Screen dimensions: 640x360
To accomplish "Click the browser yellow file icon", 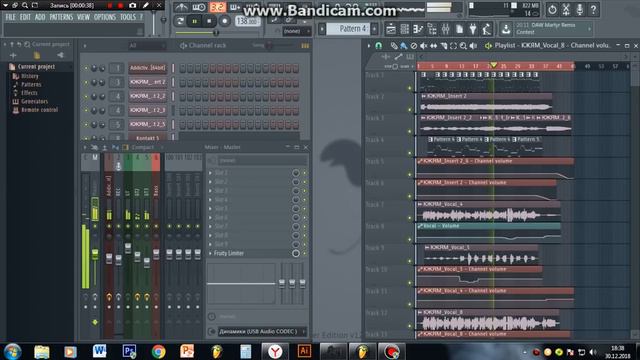I will pyautogui.click(x=37, y=55).
